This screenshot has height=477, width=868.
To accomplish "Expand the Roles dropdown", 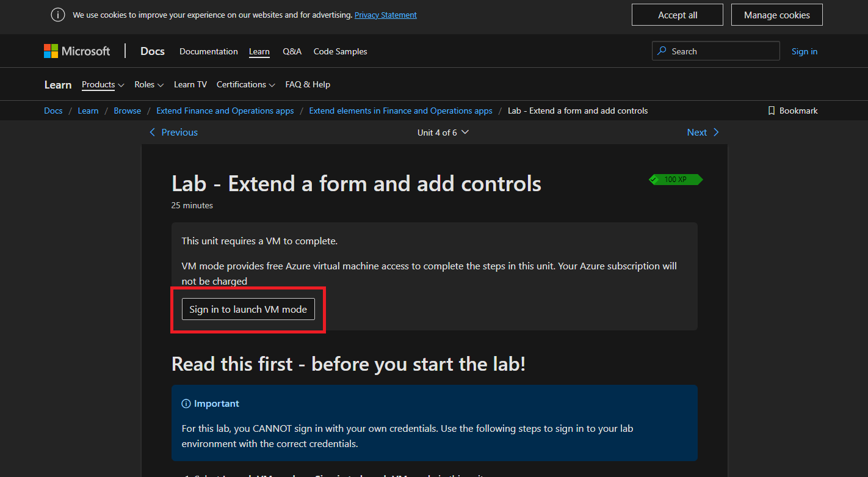I will 149,85.
